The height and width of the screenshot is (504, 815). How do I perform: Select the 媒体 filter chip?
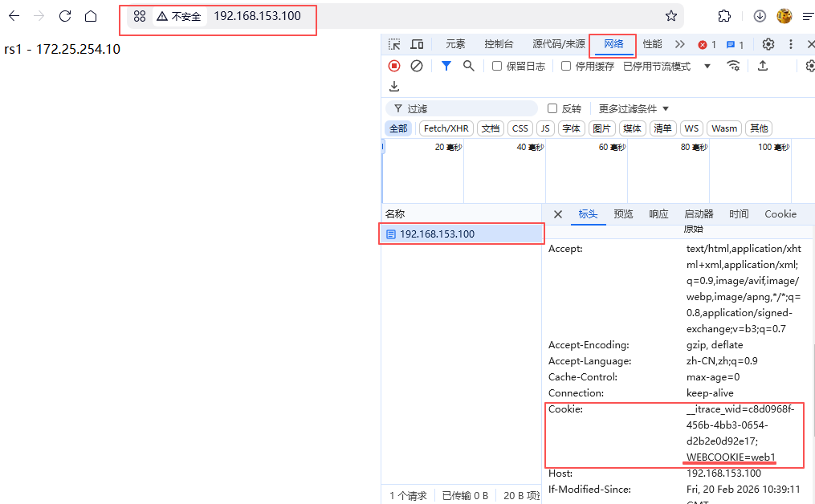coord(632,128)
